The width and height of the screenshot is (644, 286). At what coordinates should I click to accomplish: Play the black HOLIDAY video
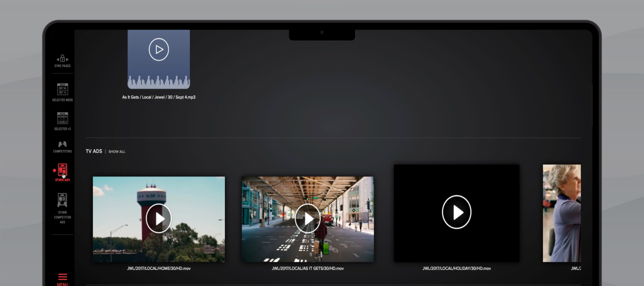pyautogui.click(x=457, y=212)
